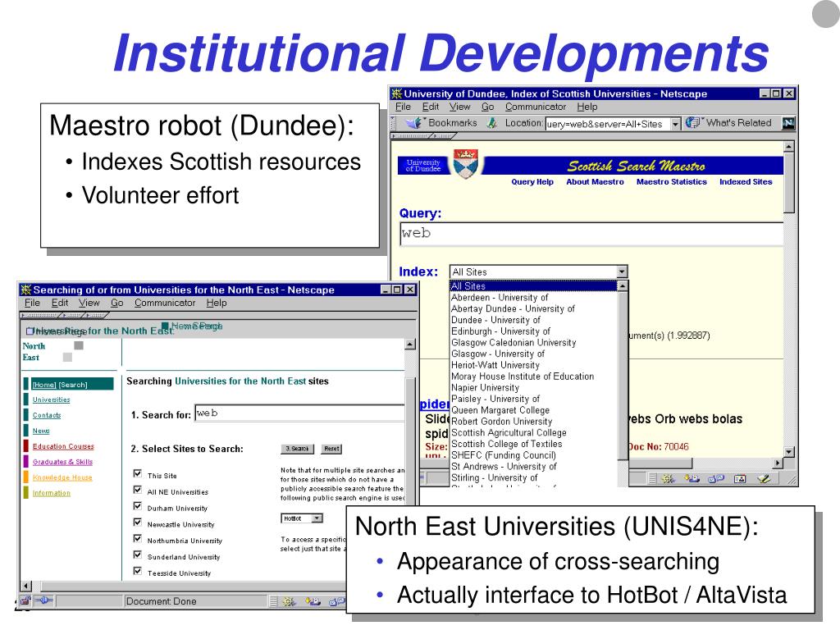Open Contacts sidebar link
This screenshot has height=630, width=840.
47,415
